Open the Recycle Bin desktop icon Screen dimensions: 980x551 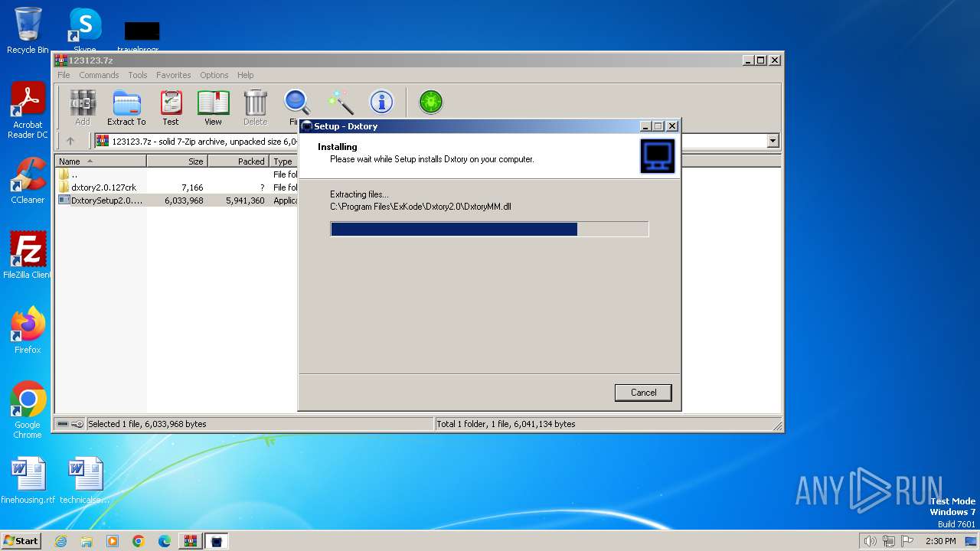coord(28,31)
